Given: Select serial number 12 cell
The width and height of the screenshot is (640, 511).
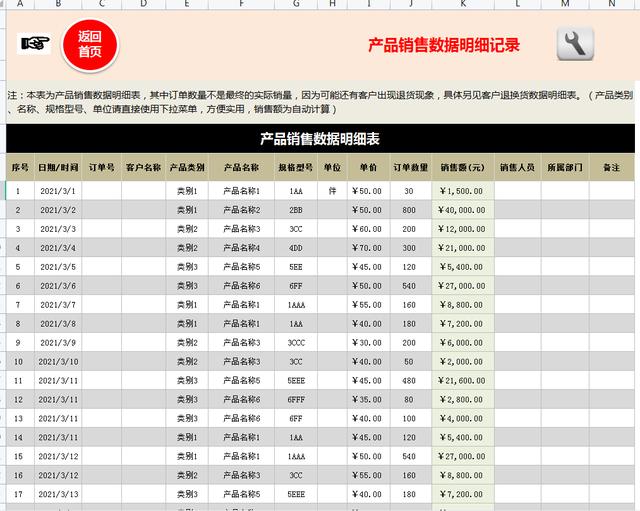Looking at the screenshot, I should 20,400.
